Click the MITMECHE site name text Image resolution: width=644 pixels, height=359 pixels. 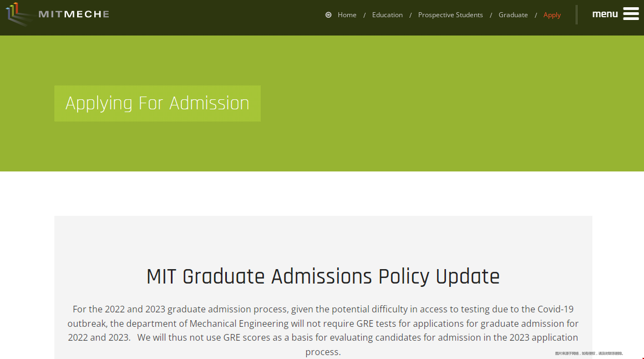tap(74, 14)
